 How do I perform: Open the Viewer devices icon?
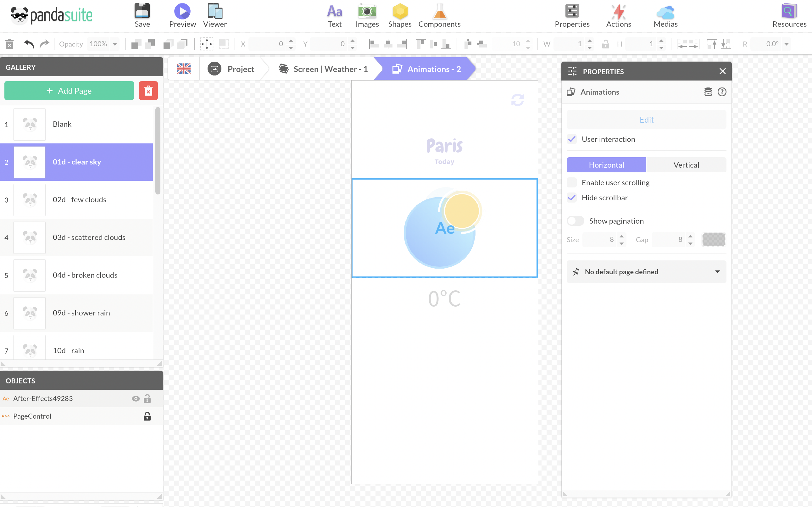tap(214, 11)
